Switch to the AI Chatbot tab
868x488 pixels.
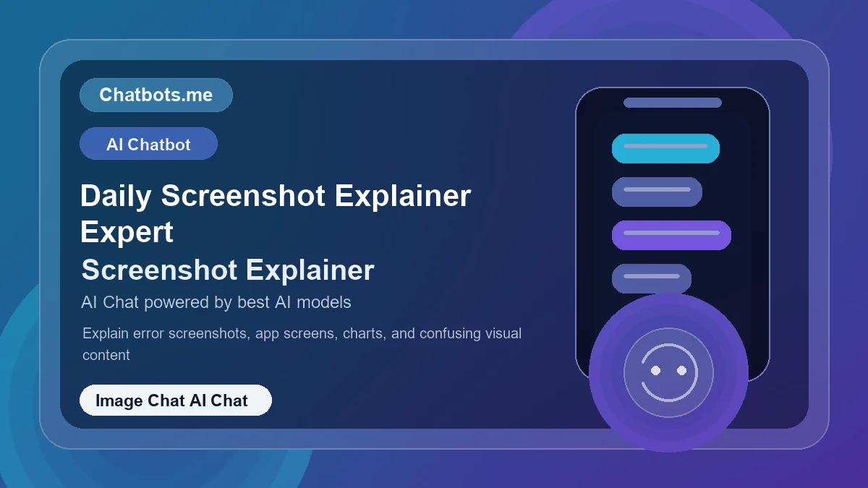(148, 143)
